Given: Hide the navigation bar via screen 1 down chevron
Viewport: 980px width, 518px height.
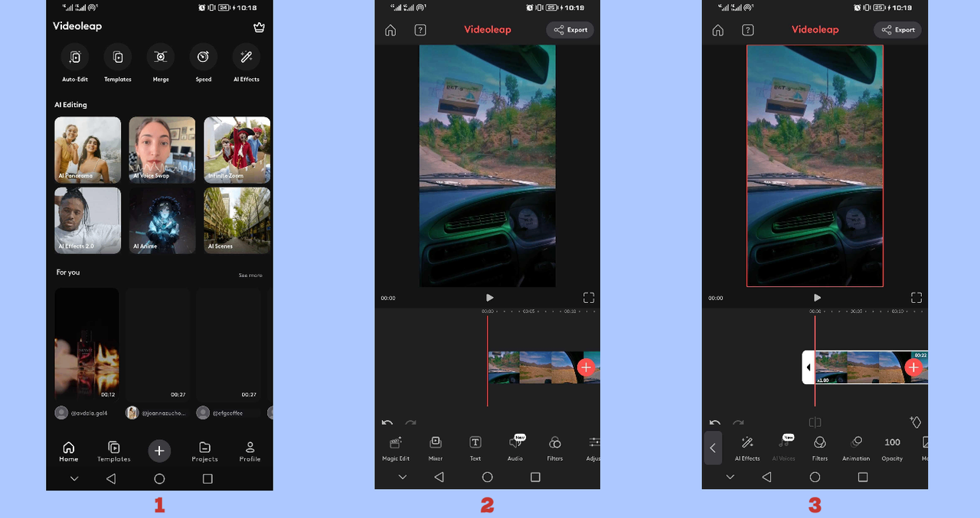Looking at the screenshot, I should click(x=74, y=478).
